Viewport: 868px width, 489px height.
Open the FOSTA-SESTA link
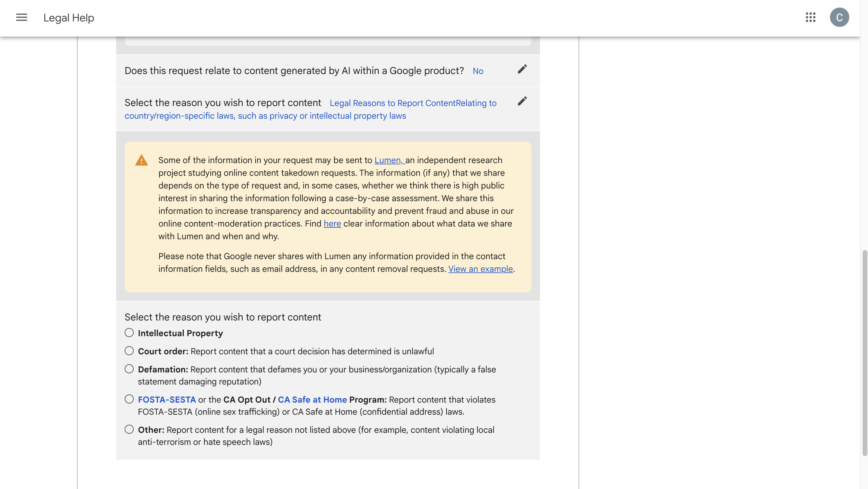(167, 400)
